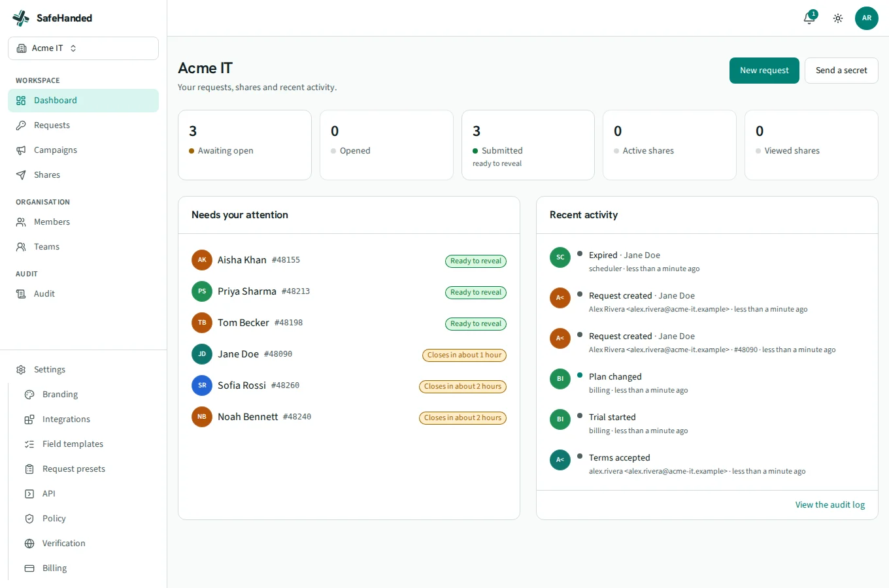Viewport: 889px width, 588px height.
Task: Click the SafeHanded logo icon
Action: (x=21, y=18)
